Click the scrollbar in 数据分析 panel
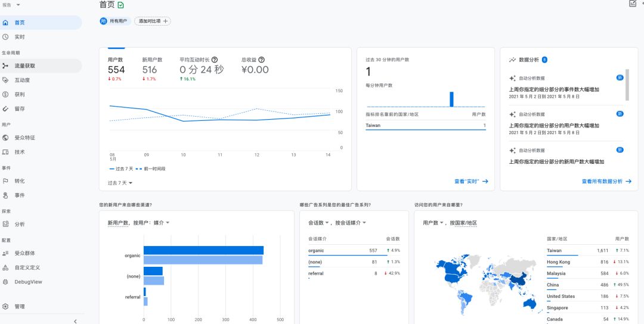 (627, 85)
